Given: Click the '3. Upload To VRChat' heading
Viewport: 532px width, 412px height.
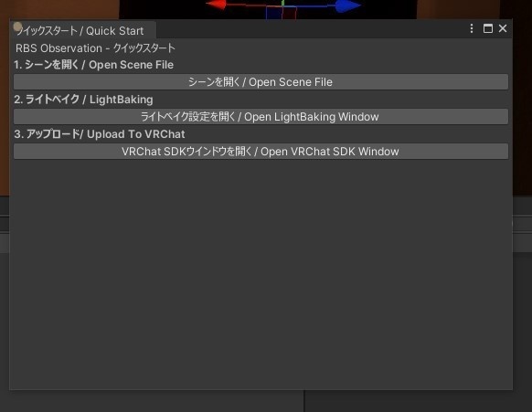Looking at the screenshot, I should pos(100,134).
